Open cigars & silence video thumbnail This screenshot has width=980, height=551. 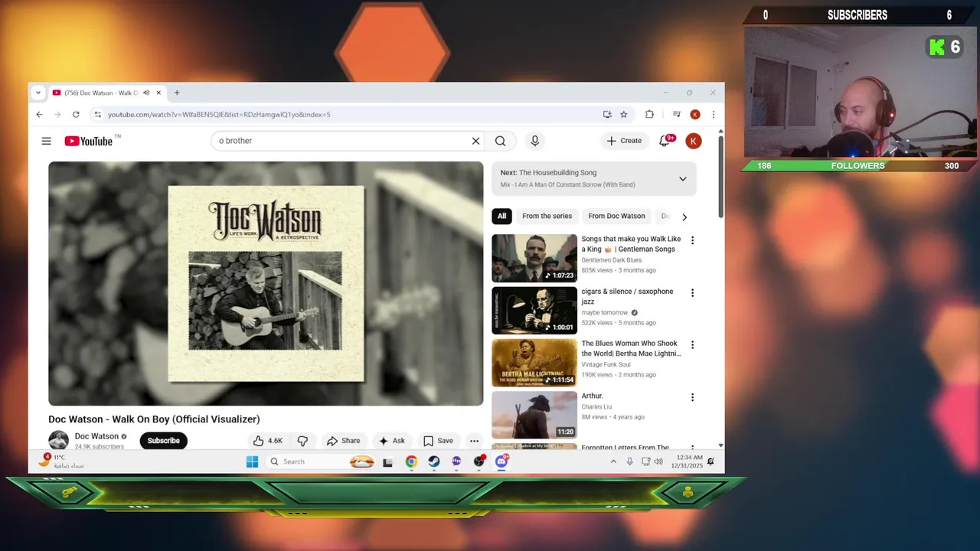click(534, 311)
